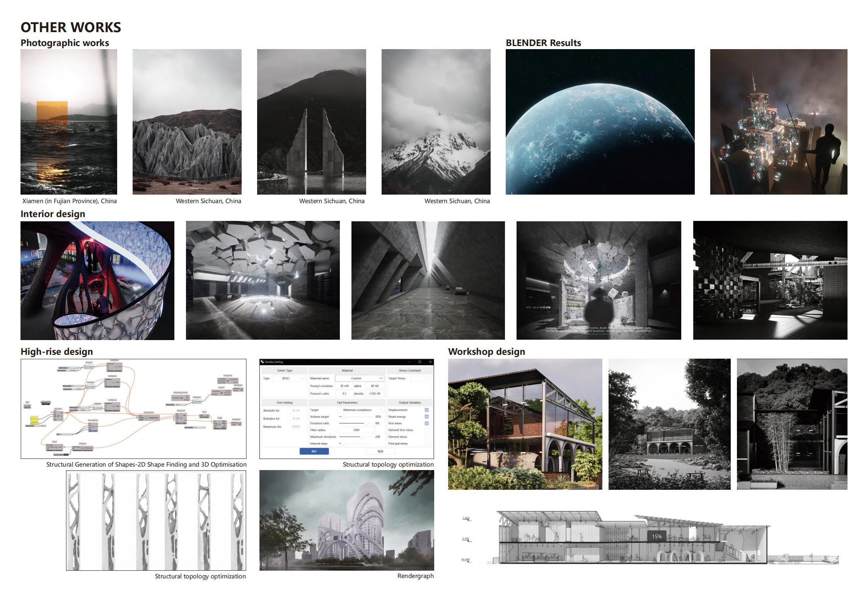Select the high-rise Rendergraph image
868x614 pixels.
coord(346,520)
